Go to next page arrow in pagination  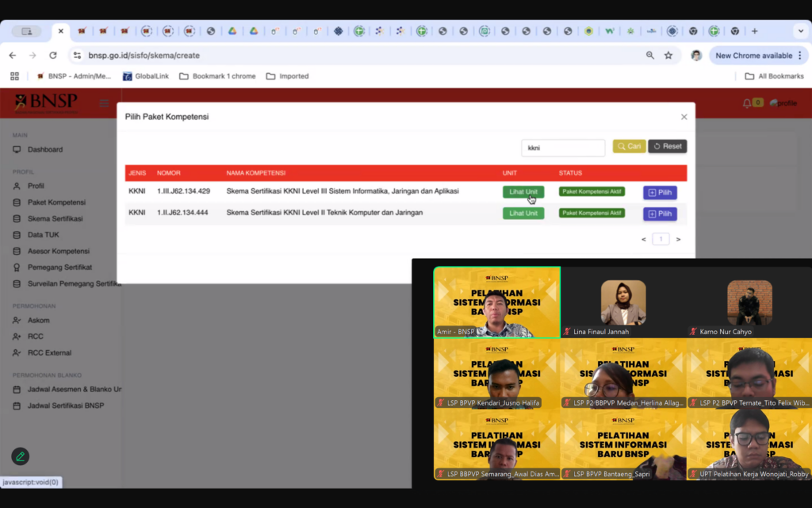(678, 239)
